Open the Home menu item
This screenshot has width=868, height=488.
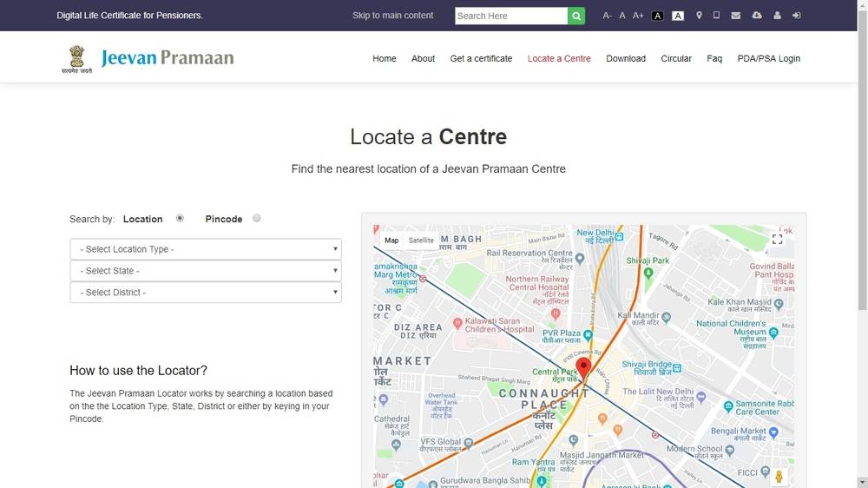pyautogui.click(x=385, y=59)
